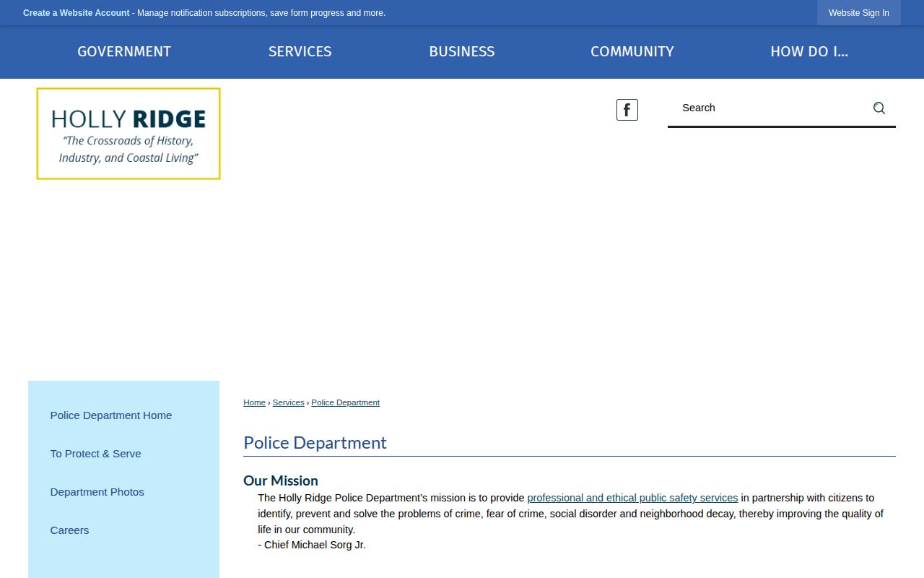Click the Police Department breadcrumb link
This screenshot has width=924, height=578.
pos(346,402)
